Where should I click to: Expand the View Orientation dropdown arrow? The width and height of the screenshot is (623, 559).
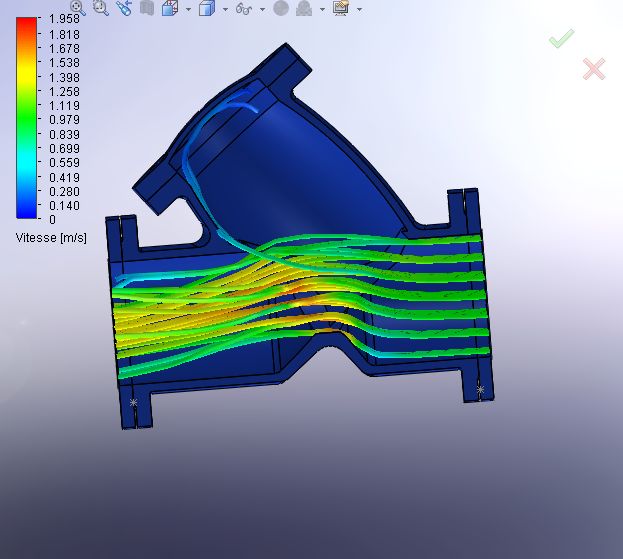point(188,9)
